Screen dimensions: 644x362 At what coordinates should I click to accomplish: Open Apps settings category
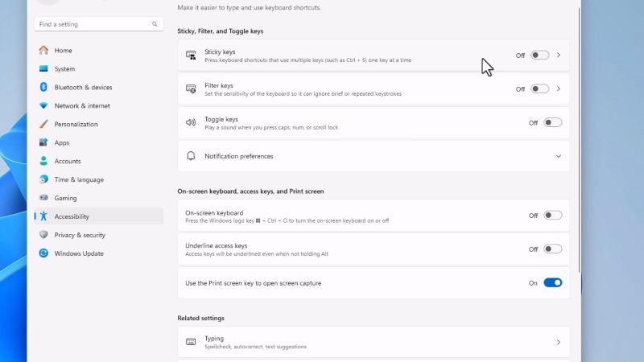point(98,142)
